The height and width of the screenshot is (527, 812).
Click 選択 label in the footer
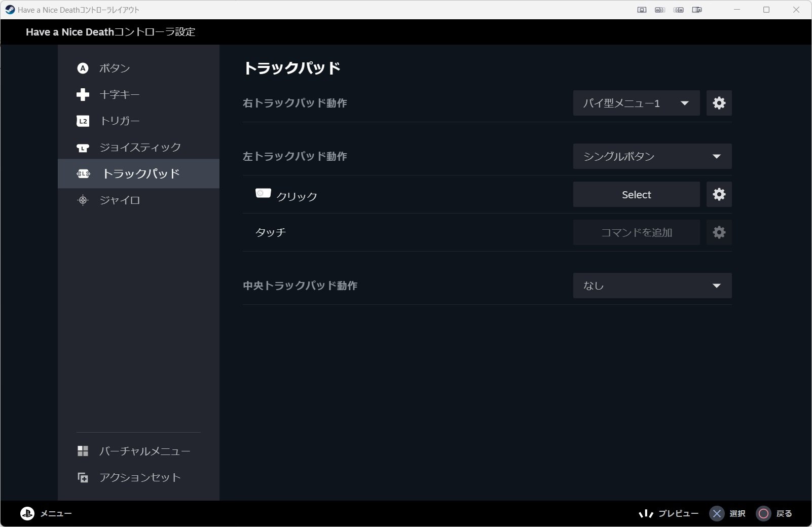[x=737, y=514]
